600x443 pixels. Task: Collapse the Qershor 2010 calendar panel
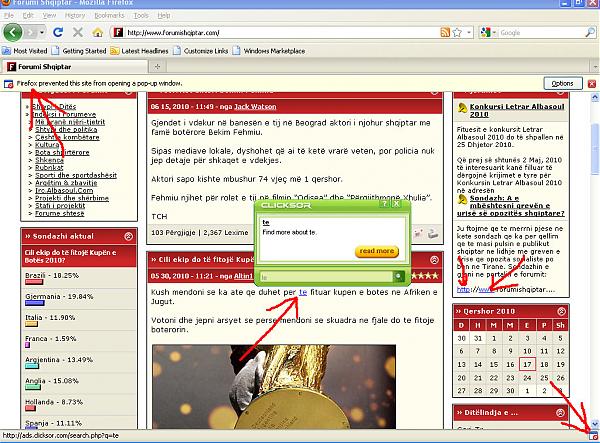click(561, 311)
